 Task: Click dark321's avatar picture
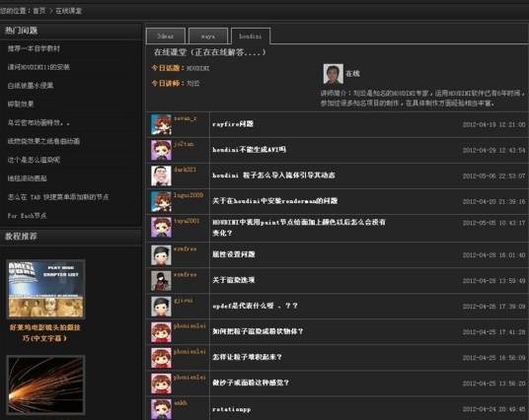pyautogui.click(x=161, y=175)
